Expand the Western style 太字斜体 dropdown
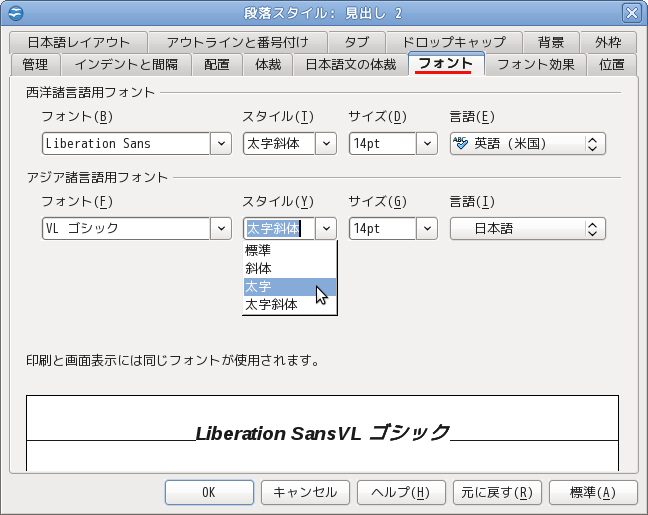This screenshot has height=515, width=648. [326, 143]
